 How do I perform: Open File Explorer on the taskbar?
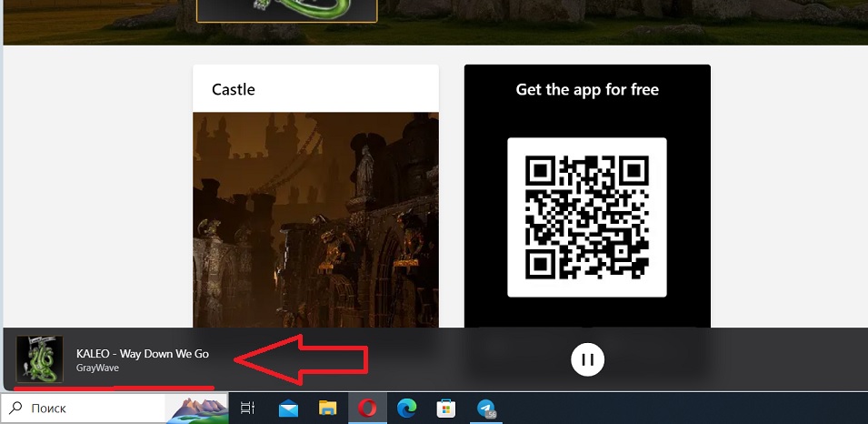point(328,409)
